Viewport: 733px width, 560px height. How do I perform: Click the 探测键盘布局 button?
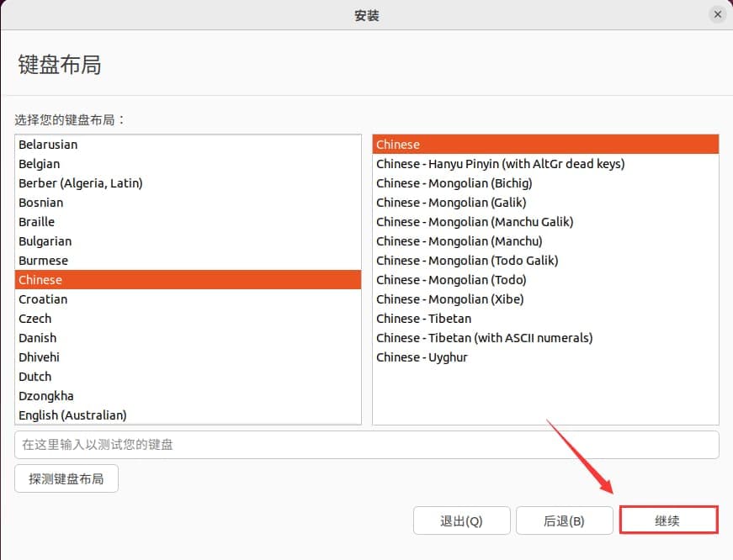[66, 477]
